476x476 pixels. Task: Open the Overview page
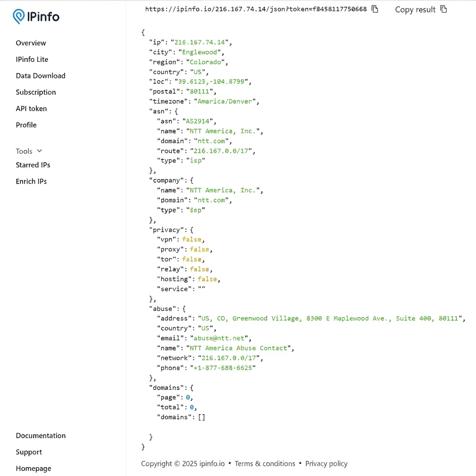coord(31,43)
